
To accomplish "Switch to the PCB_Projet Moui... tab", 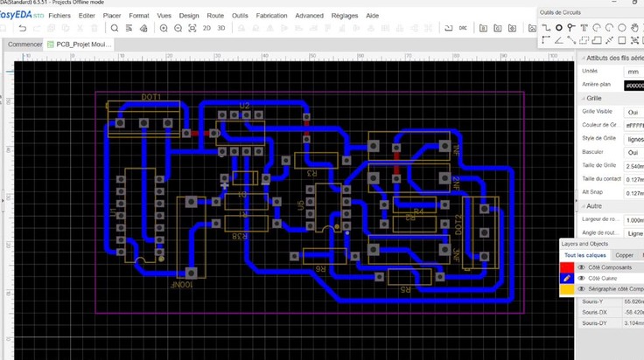I will (80, 45).
